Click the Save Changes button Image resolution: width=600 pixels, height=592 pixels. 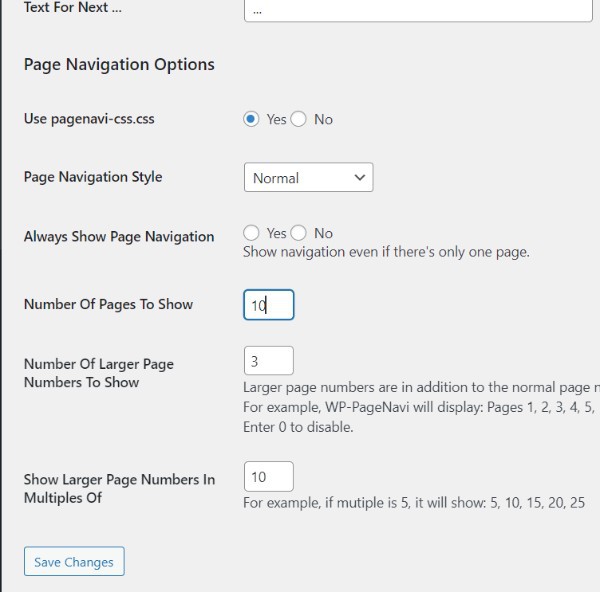coord(74,561)
